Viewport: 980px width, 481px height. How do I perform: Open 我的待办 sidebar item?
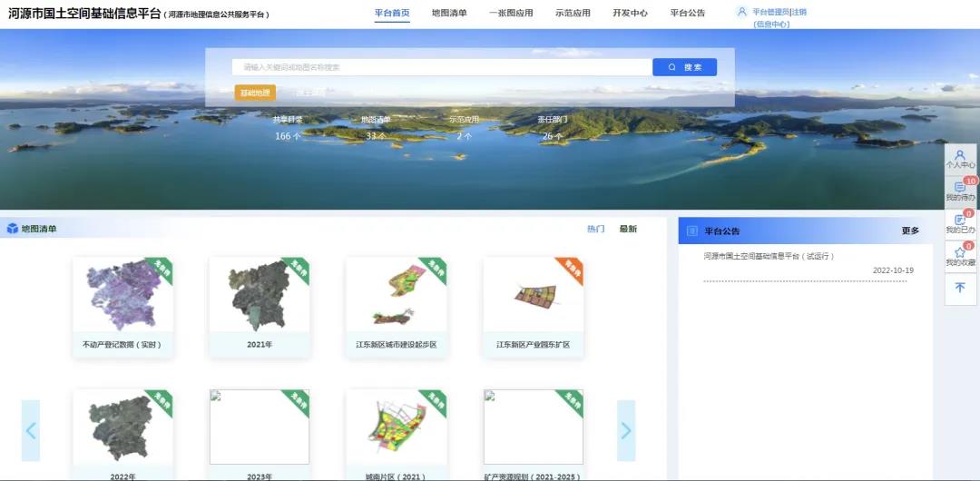click(x=960, y=192)
